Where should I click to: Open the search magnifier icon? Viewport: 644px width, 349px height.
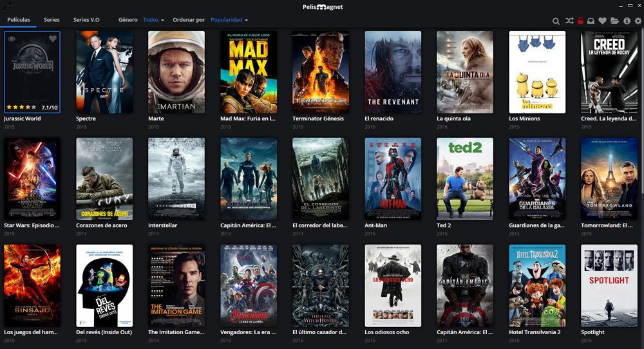click(556, 21)
